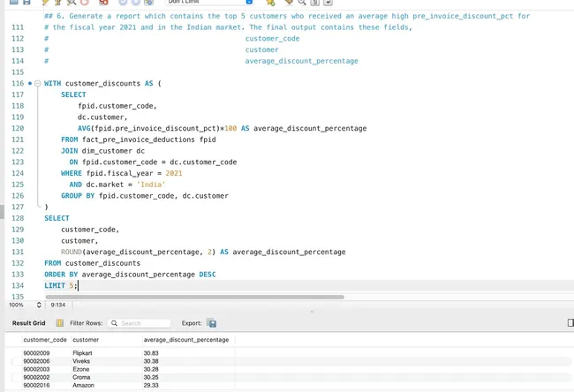Toggle the statement marker dot on line 116
This screenshot has height=392, width=574.
click(x=30, y=83)
